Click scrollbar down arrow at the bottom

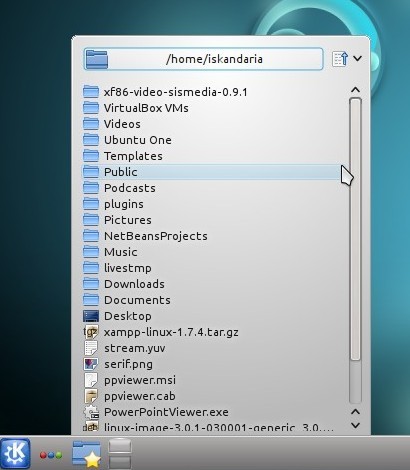tap(355, 425)
